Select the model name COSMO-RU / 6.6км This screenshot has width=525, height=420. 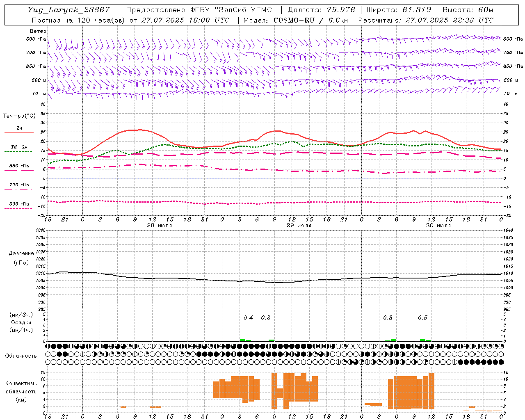point(311,20)
